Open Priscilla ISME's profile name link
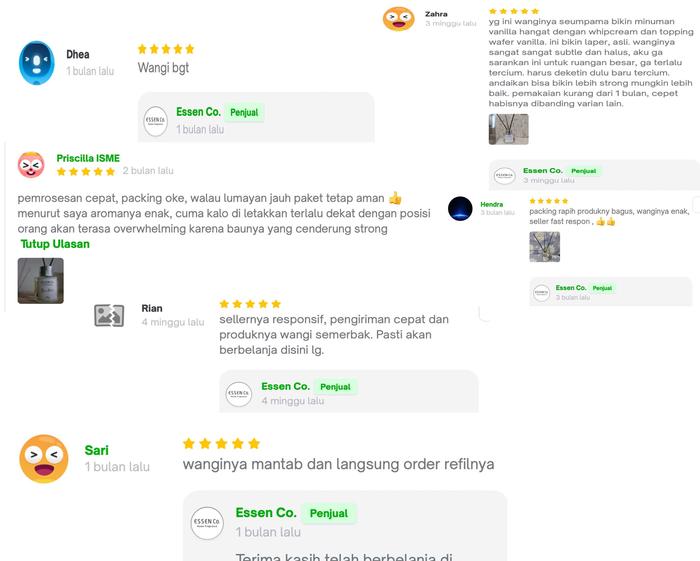 88,158
